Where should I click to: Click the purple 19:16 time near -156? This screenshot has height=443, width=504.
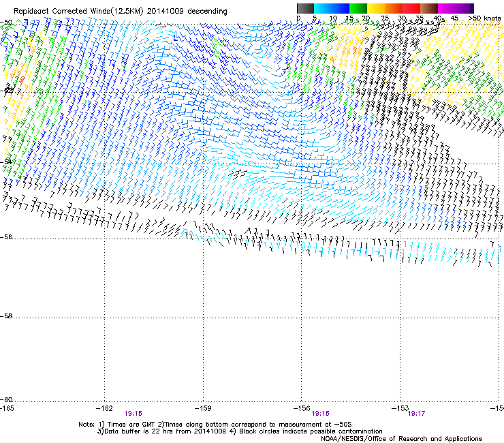321,414
